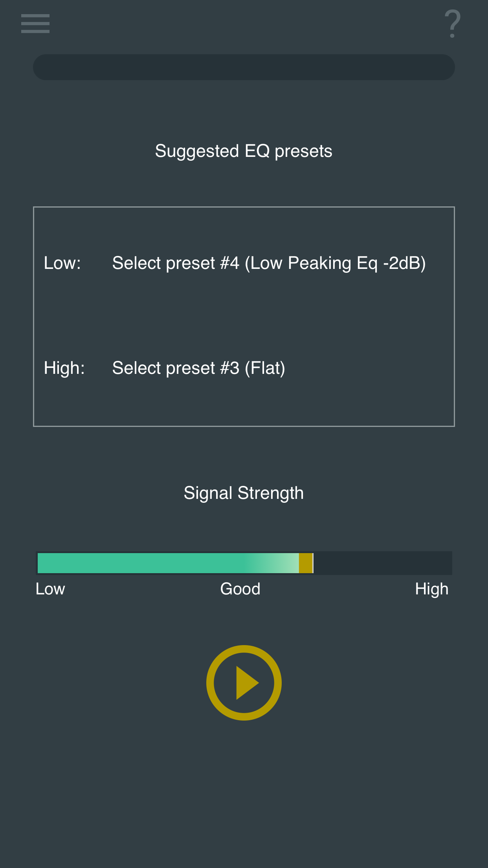Click the Signal Strength indicator bar
Screen dimensions: 488x868
[x=244, y=563]
